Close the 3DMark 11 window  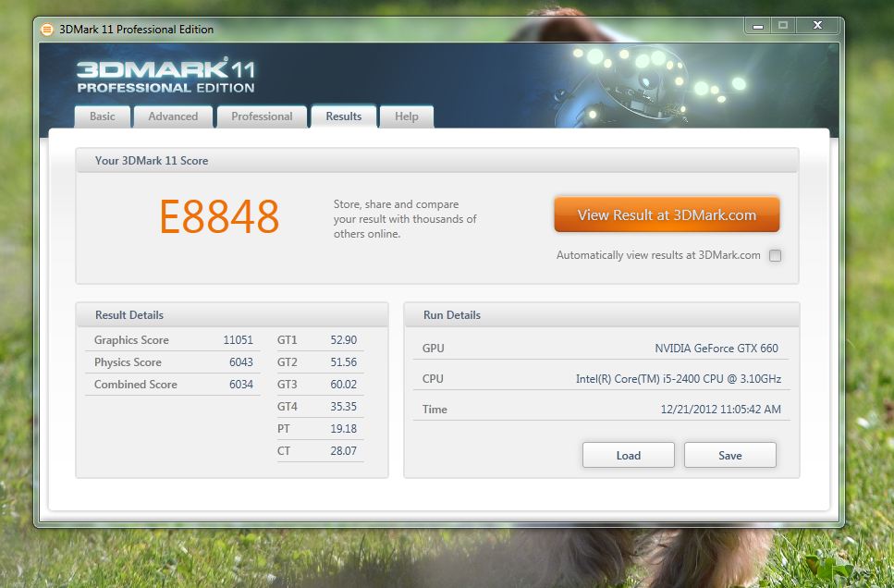(x=817, y=26)
